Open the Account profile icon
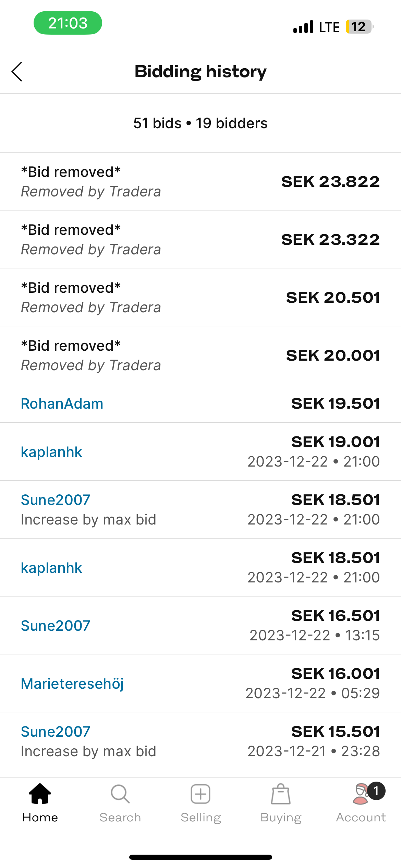This screenshot has height=868, width=401. 360,794
